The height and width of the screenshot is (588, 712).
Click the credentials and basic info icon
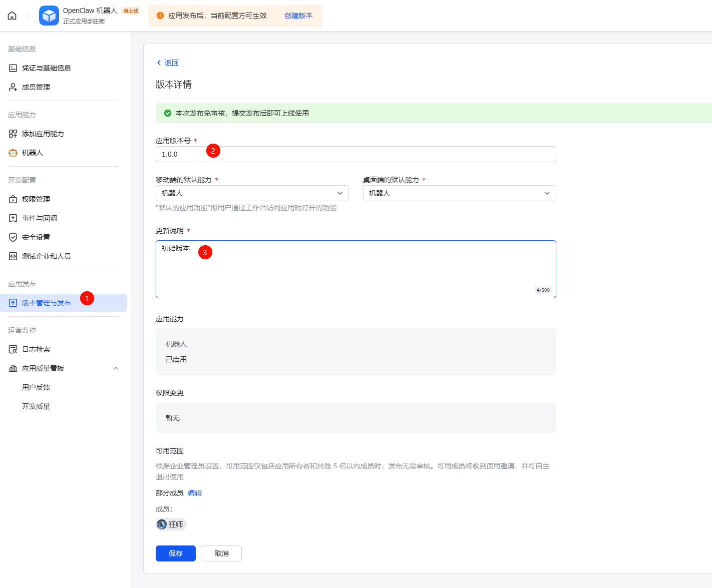(x=13, y=68)
